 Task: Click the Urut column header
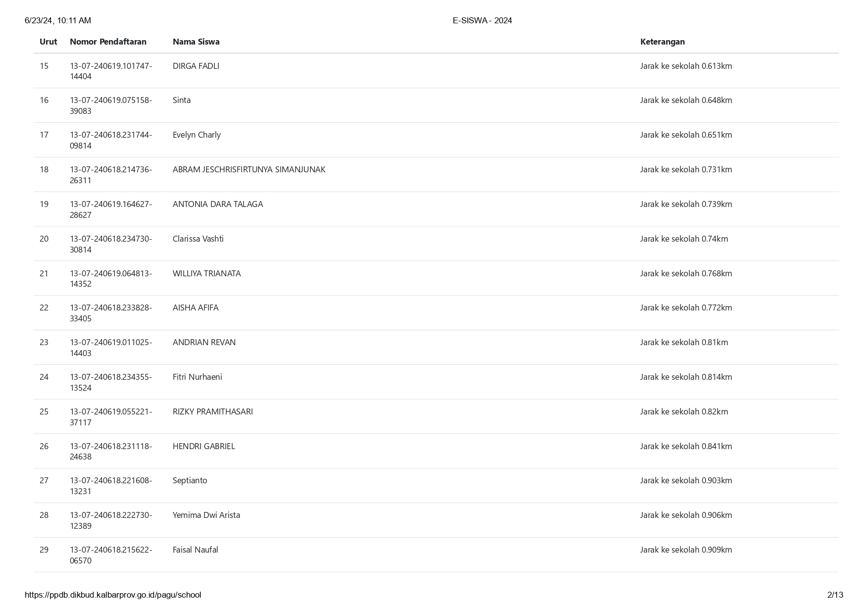(48, 42)
